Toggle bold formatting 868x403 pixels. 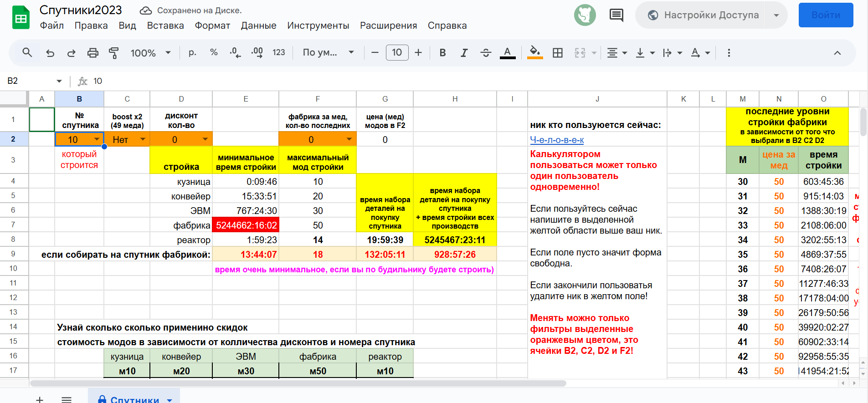click(442, 53)
